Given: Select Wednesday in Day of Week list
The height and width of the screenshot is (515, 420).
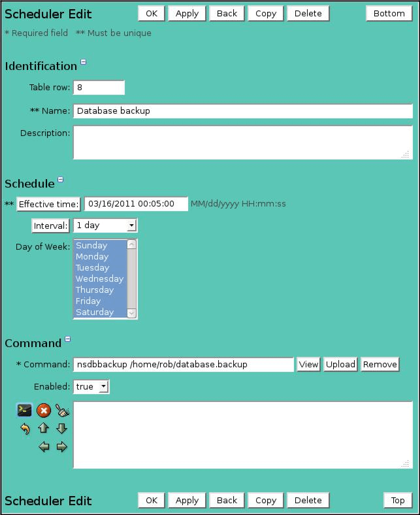Looking at the screenshot, I should tap(99, 279).
